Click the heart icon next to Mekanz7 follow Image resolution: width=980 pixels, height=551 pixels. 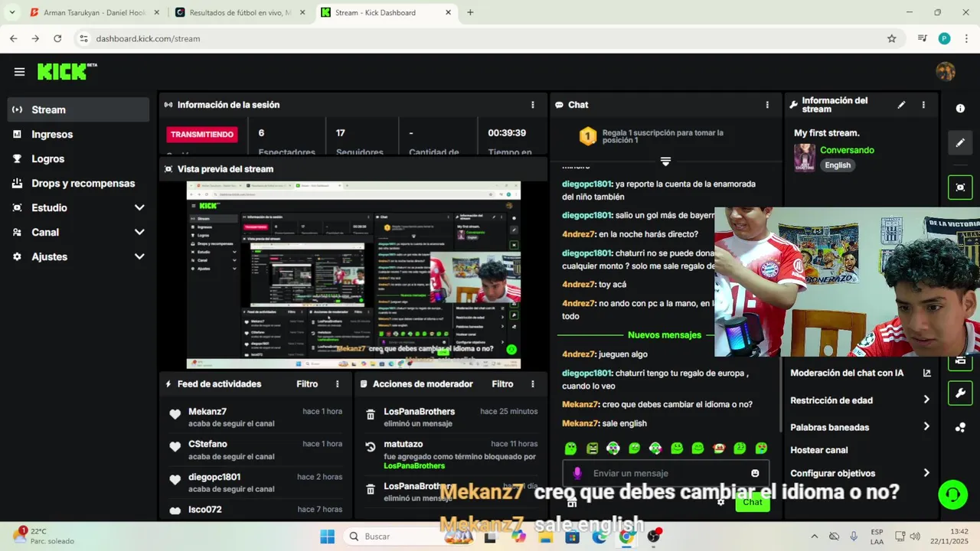(175, 415)
